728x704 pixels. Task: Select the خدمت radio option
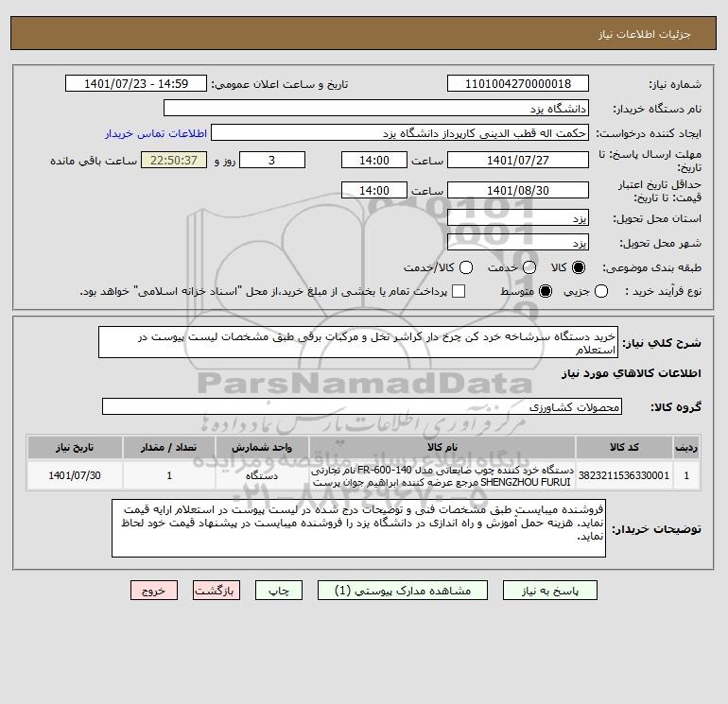pyautogui.click(x=529, y=267)
